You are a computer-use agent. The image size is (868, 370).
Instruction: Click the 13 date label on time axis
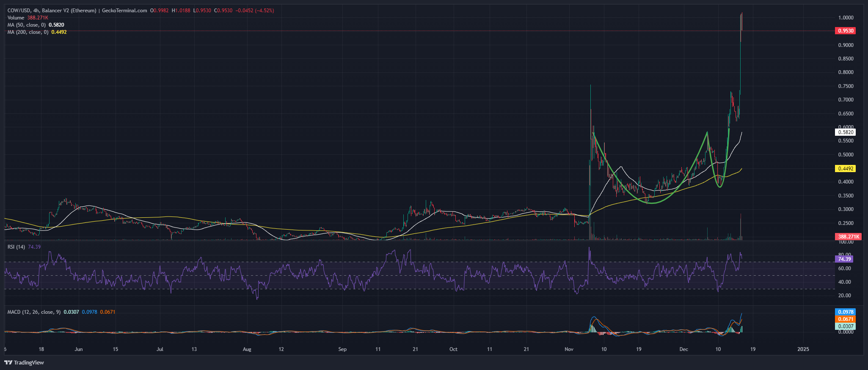tap(194, 349)
